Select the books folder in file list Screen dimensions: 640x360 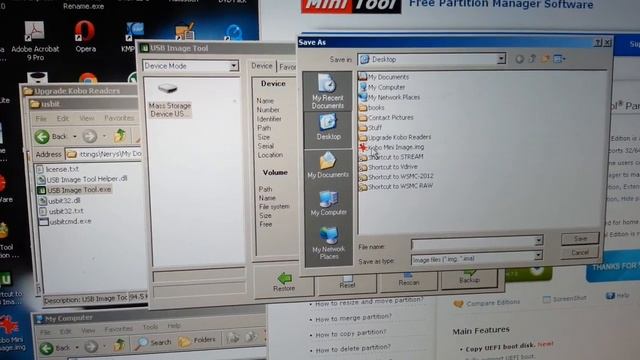(x=371, y=108)
